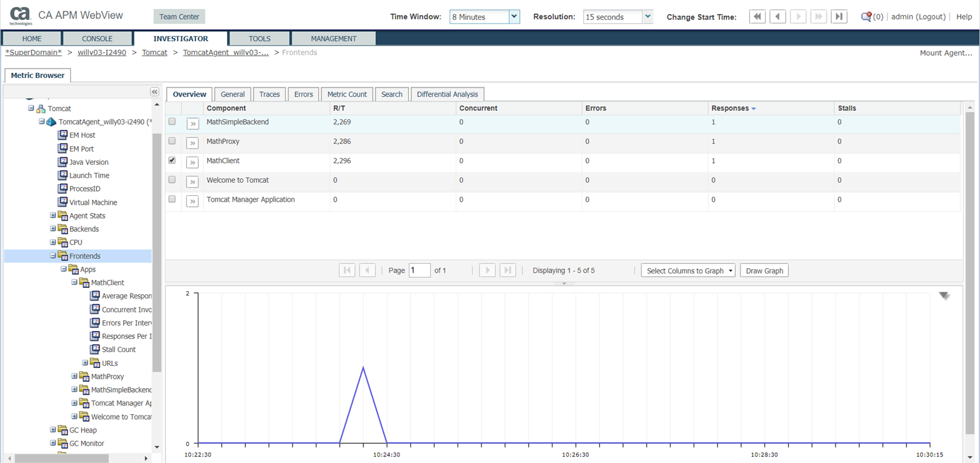Click the rewind to start time button

click(758, 17)
